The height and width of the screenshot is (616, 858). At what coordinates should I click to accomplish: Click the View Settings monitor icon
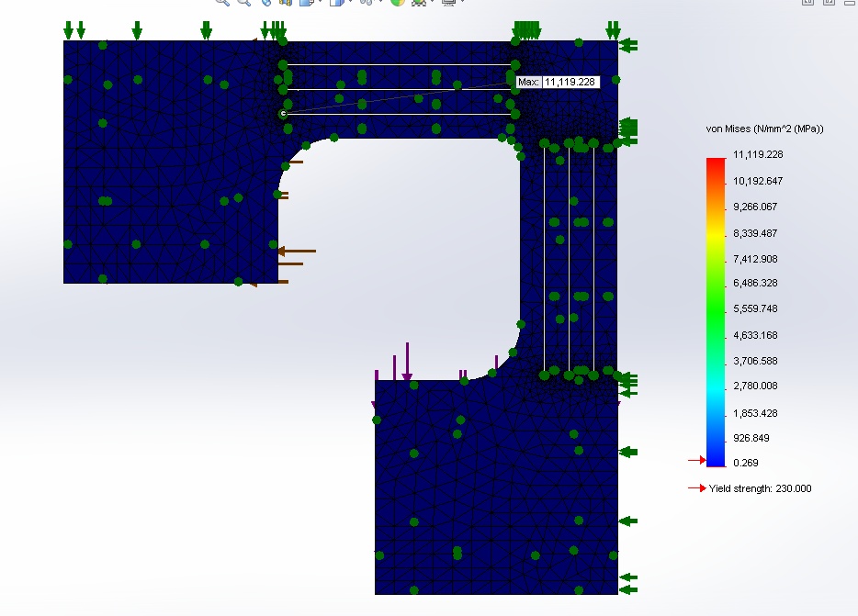pos(448,2)
